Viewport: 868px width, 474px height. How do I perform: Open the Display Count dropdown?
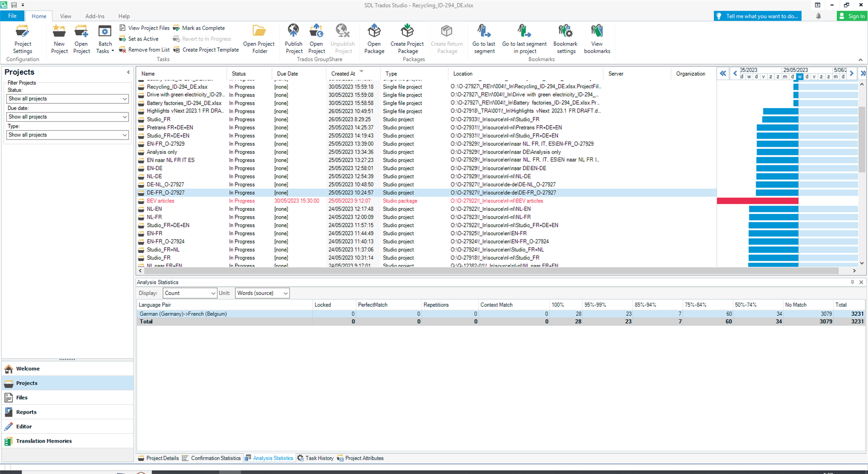pos(190,293)
